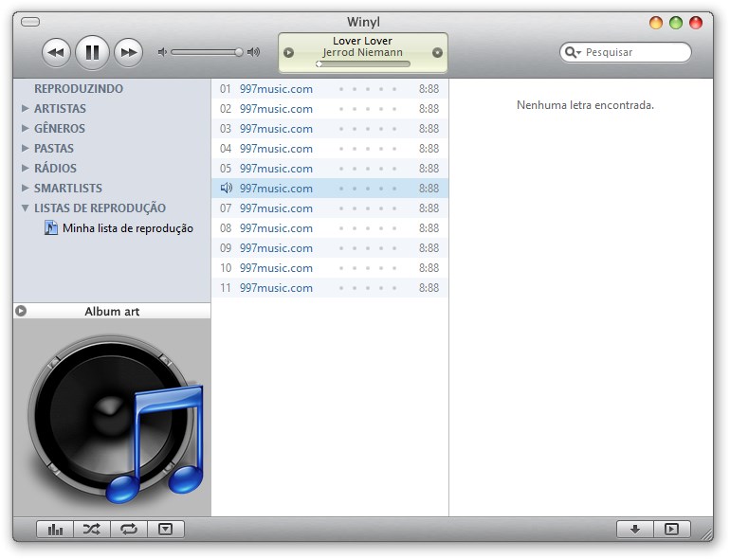The width and height of the screenshot is (730, 560).
Task: Click the 8:88 duration of track 03
Action: 429,129
